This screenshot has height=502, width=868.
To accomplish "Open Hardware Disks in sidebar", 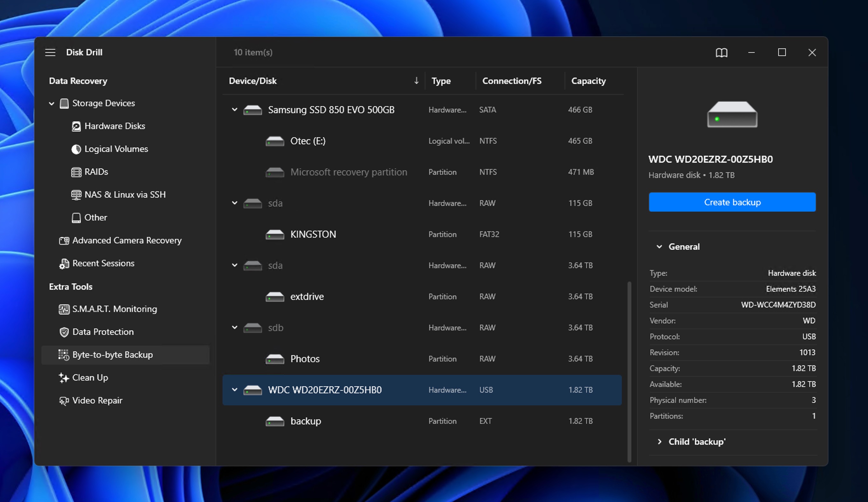I will click(x=115, y=126).
